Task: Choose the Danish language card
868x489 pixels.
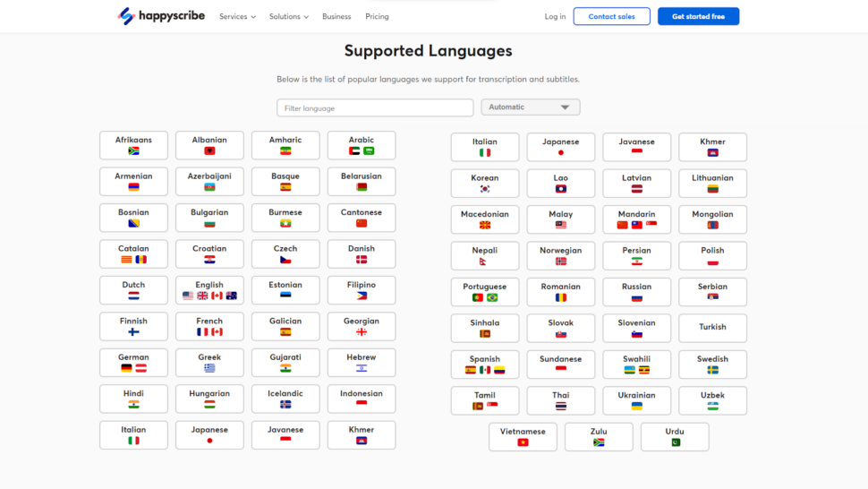Action: click(362, 253)
